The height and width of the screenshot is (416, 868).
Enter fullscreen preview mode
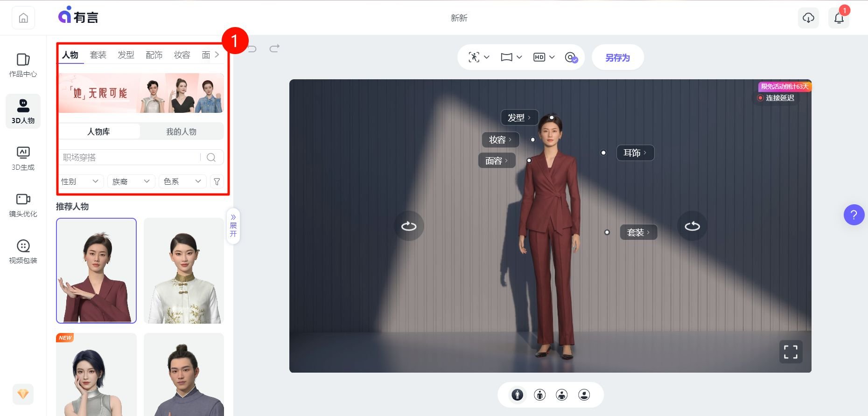(791, 352)
